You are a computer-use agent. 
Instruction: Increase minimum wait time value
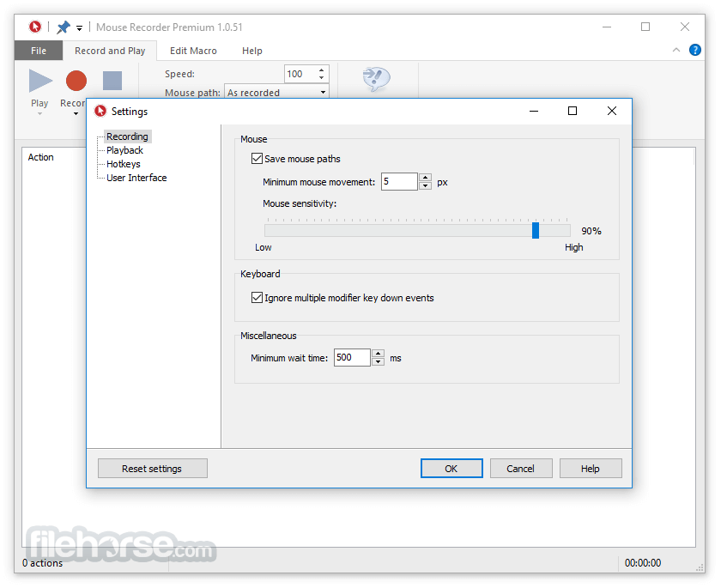(378, 354)
